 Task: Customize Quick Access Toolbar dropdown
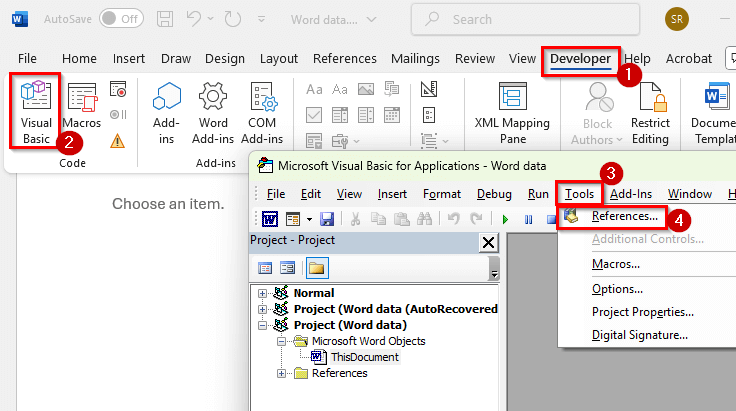tap(261, 19)
